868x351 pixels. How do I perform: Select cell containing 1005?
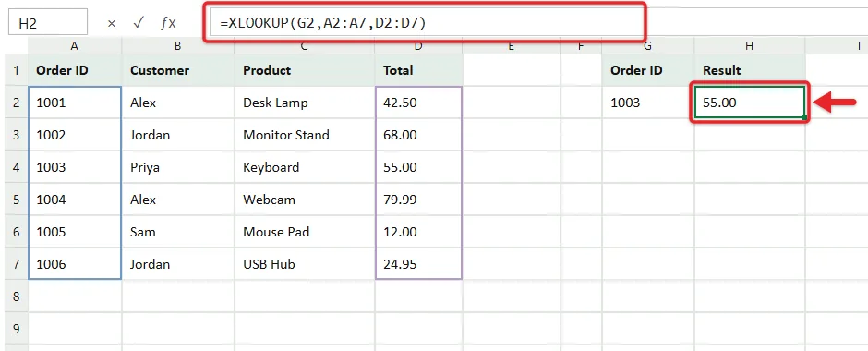coord(75,232)
